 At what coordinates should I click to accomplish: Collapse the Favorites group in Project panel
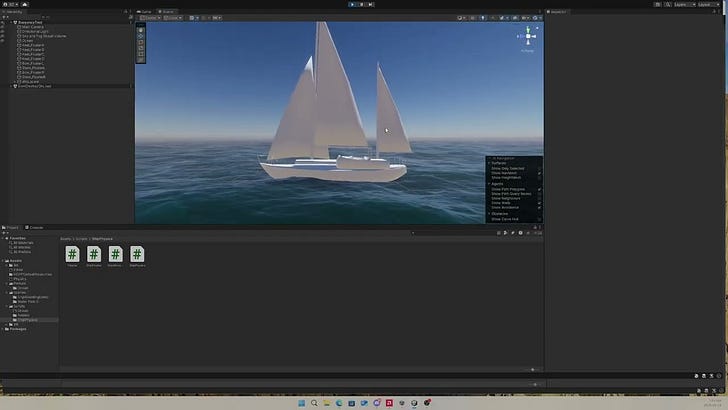3,238
